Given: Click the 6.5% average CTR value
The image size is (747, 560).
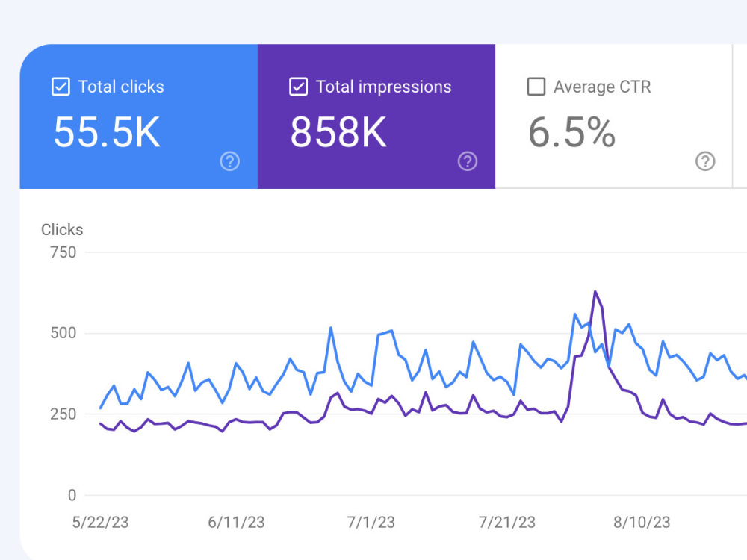Looking at the screenshot, I should pyautogui.click(x=571, y=132).
